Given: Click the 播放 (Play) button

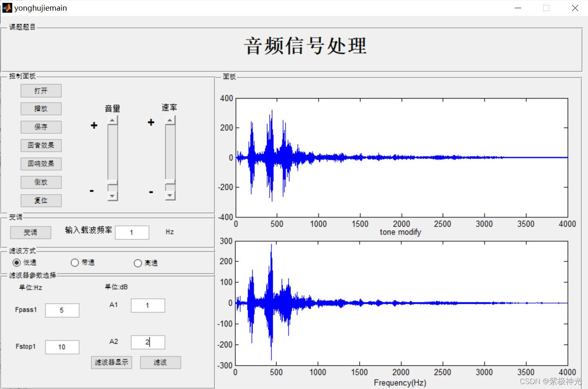Looking at the screenshot, I should point(41,109).
